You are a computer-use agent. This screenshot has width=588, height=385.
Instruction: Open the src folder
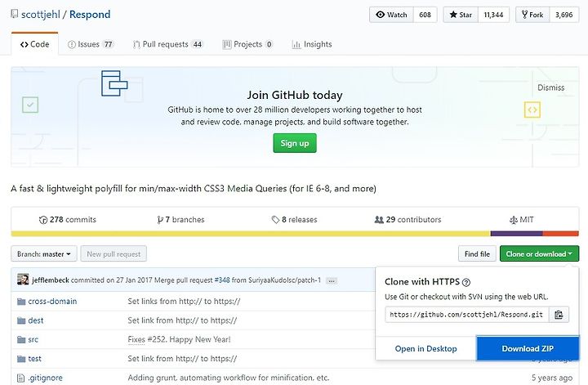coord(33,339)
